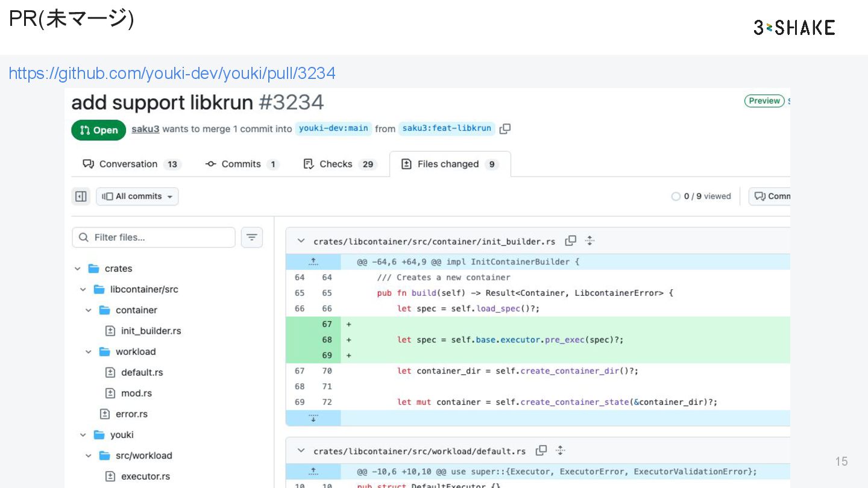The height and width of the screenshot is (488, 868).
Task: Click the container folder icon
Action: [104, 310]
